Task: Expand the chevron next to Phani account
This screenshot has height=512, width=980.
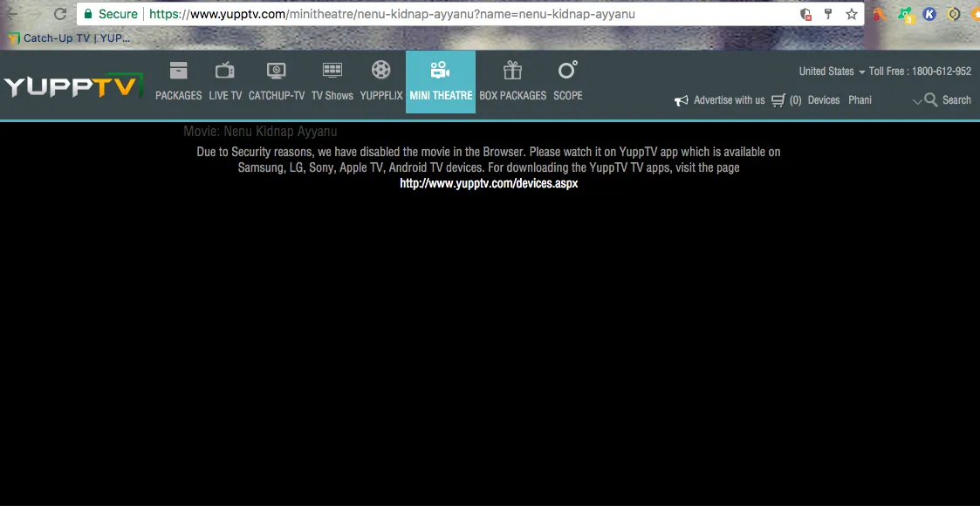Action: 916,101
